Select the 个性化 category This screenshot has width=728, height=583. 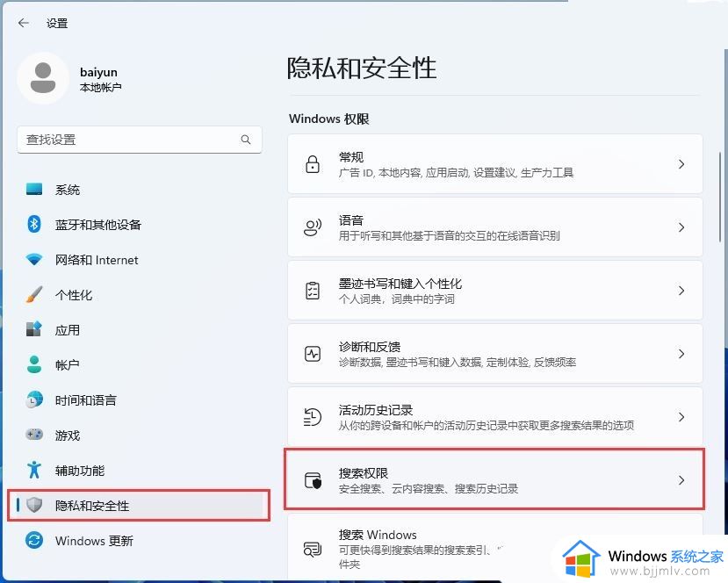click(140, 295)
